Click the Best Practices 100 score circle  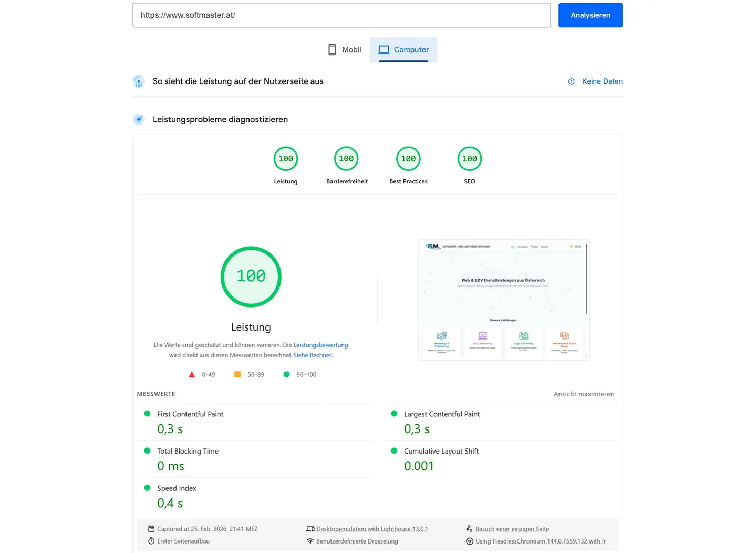(408, 158)
